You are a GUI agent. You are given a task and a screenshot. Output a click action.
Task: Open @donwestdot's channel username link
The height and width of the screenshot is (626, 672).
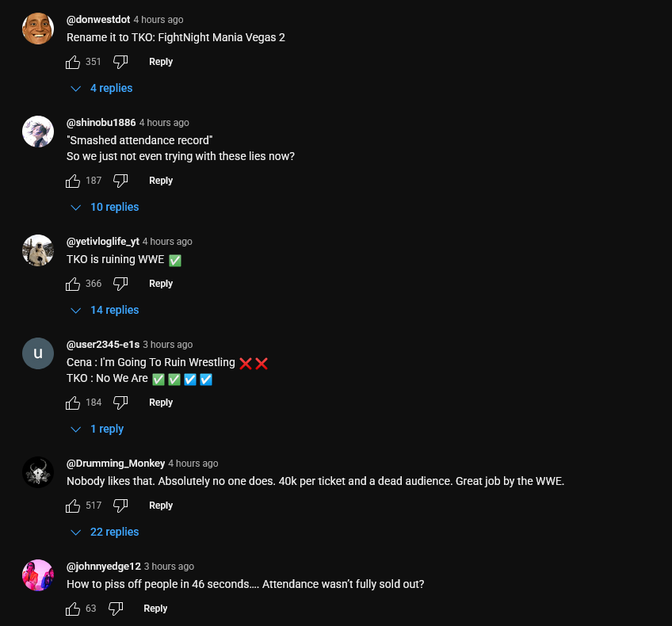(x=98, y=19)
